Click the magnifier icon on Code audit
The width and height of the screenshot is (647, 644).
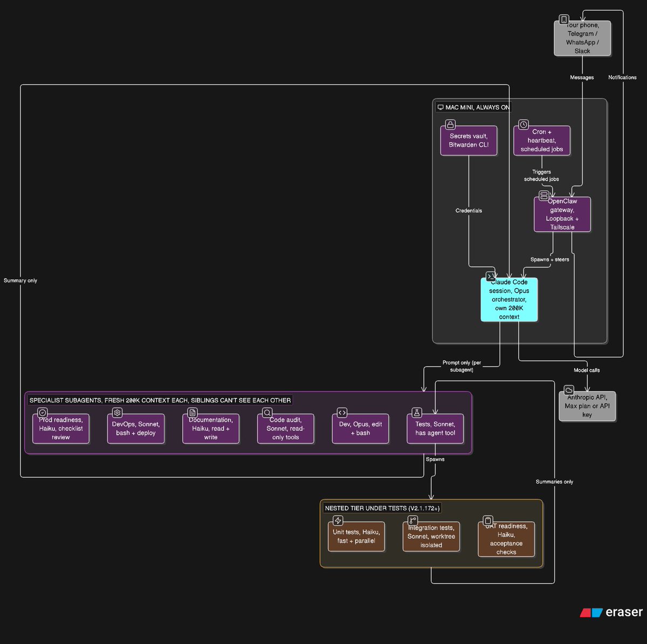(x=267, y=413)
